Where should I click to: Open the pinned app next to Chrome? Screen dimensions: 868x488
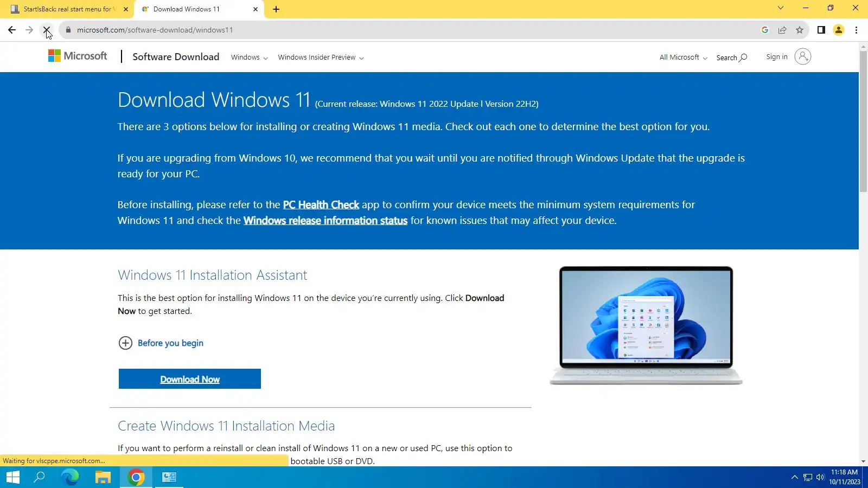click(x=169, y=477)
